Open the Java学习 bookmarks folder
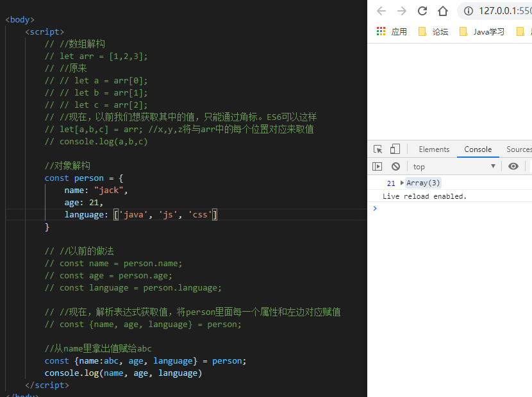Viewport: 532px width, 397px height. pyautogui.click(x=482, y=31)
